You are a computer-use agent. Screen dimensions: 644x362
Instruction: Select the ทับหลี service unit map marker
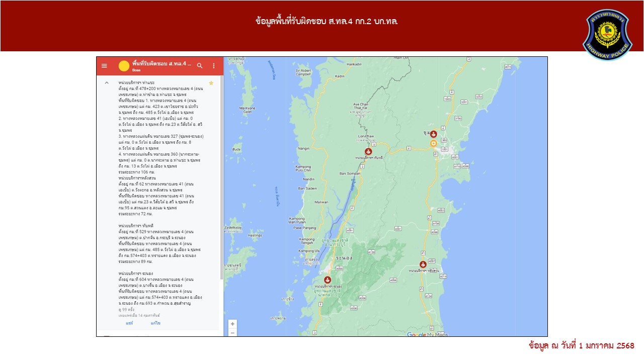[368, 151]
